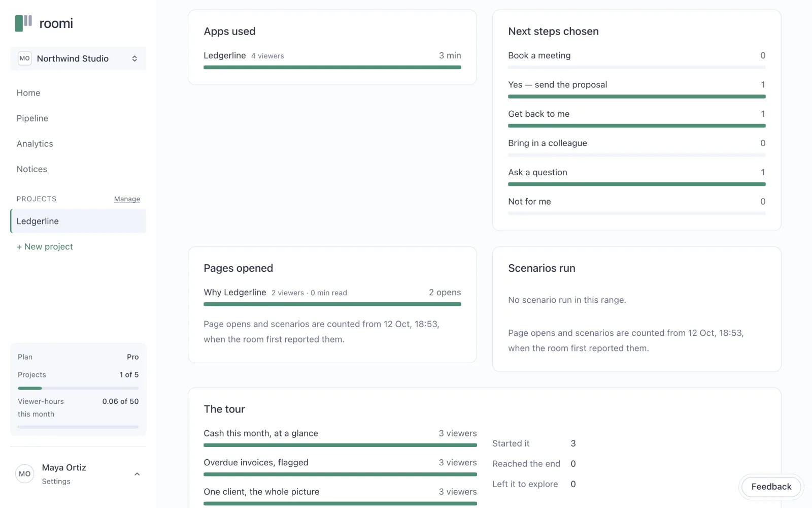The image size is (812, 508).
Task: Create a new project with + New project
Action: click(45, 246)
